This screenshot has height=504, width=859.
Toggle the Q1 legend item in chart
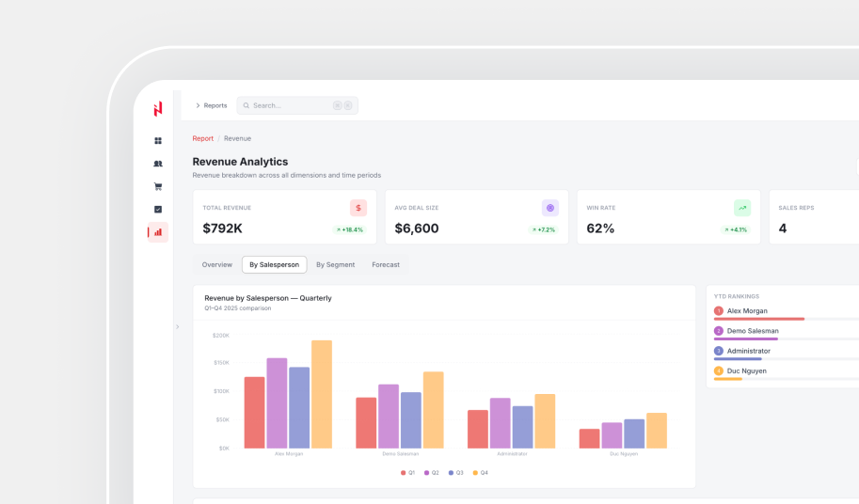pyautogui.click(x=408, y=473)
